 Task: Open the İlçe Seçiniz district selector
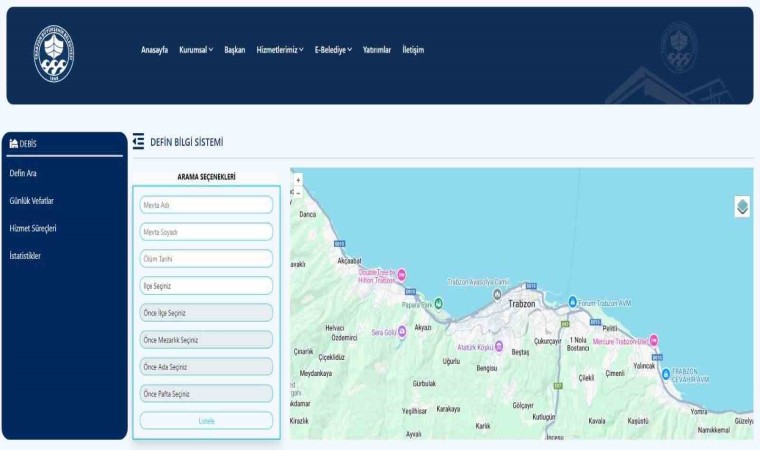tap(206, 286)
